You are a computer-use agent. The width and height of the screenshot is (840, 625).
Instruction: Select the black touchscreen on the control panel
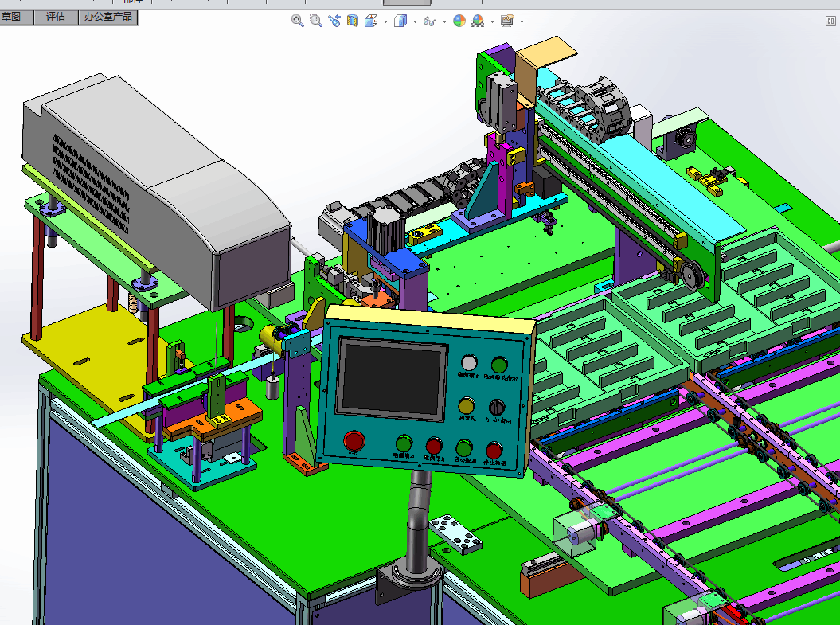click(x=393, y=379)
